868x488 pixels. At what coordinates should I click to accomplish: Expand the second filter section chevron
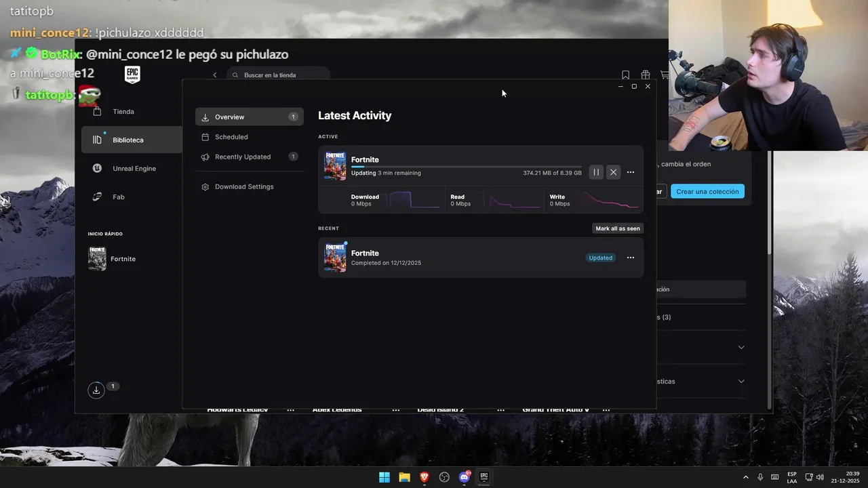point(741,381)
